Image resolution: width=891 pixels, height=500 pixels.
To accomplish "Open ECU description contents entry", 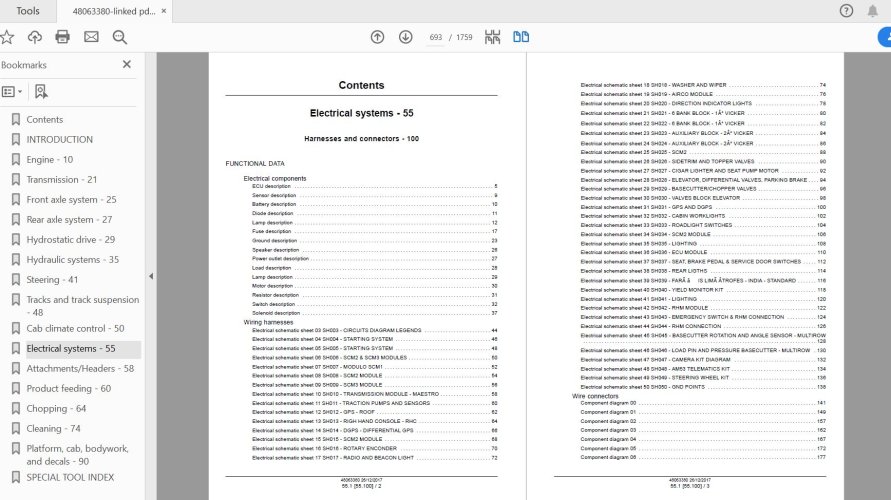I will pyautogui.click(x=374, y=186).
